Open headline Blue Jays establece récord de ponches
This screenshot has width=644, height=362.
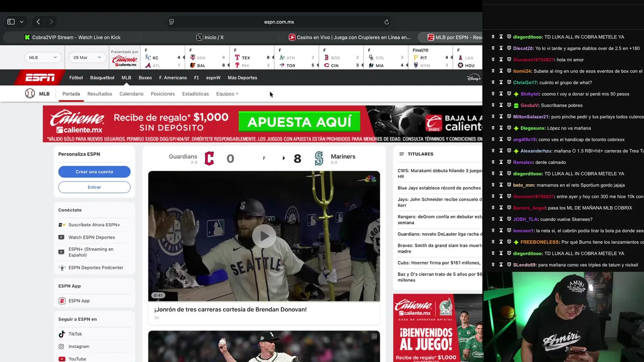[x=439, y=188]
